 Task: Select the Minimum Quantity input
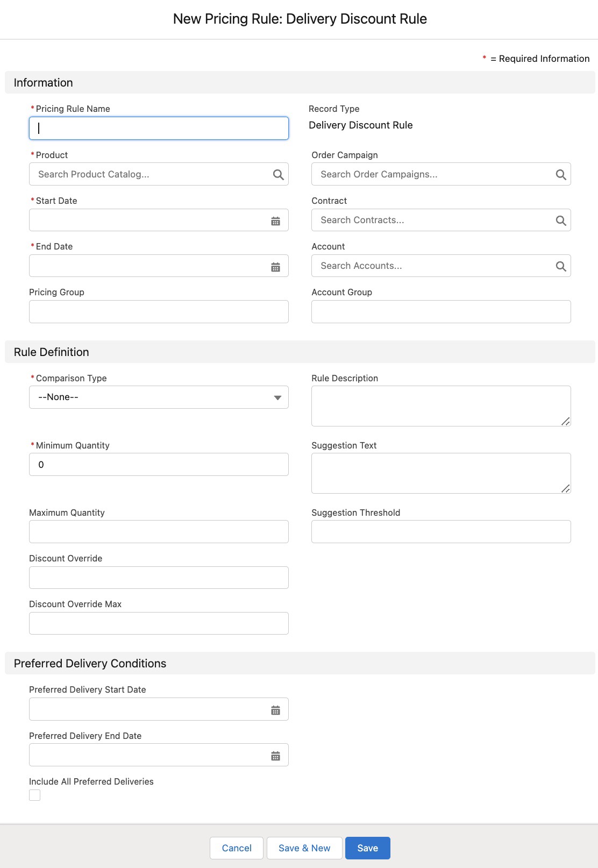159,465
